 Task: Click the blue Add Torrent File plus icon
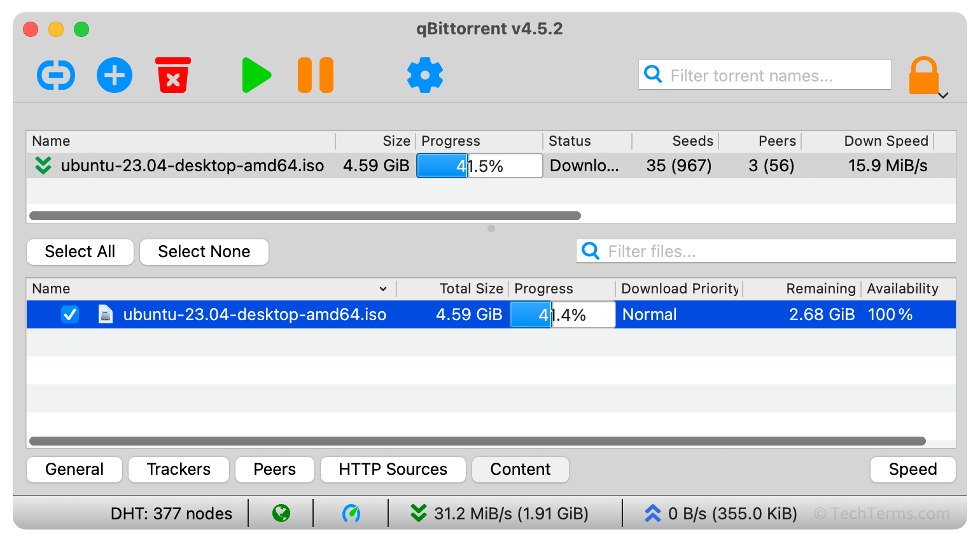pyautogui.click(x=115, y=75)
